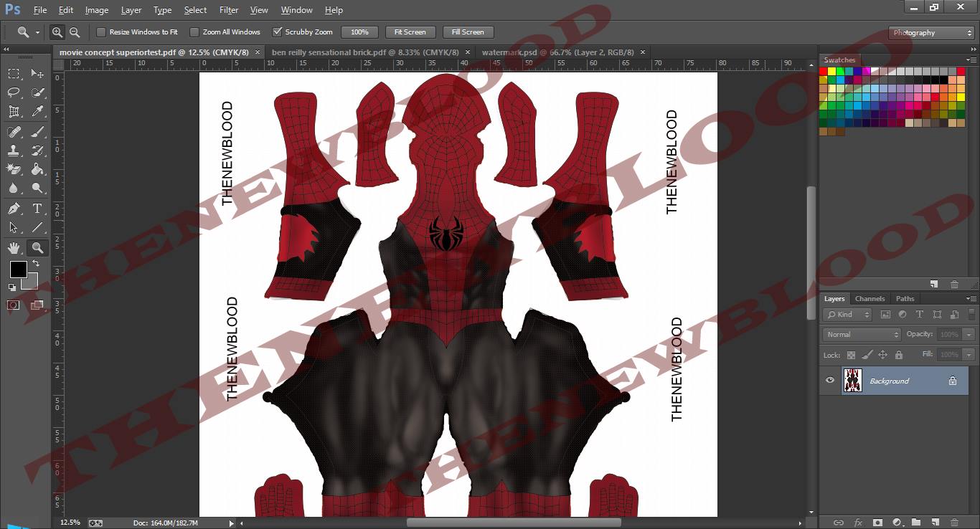Select the Dodge tool
Viewport: 980px width, 529px height.
(x=37, y=189)
